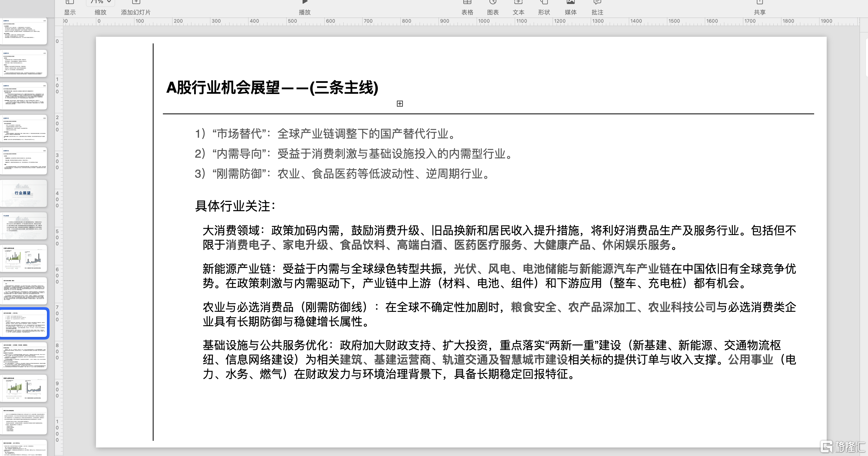This screenshot has height=456, width=868.
Task: Click the slide title A股行业机会展望——(三条主线)
Action: coord(272,88)
